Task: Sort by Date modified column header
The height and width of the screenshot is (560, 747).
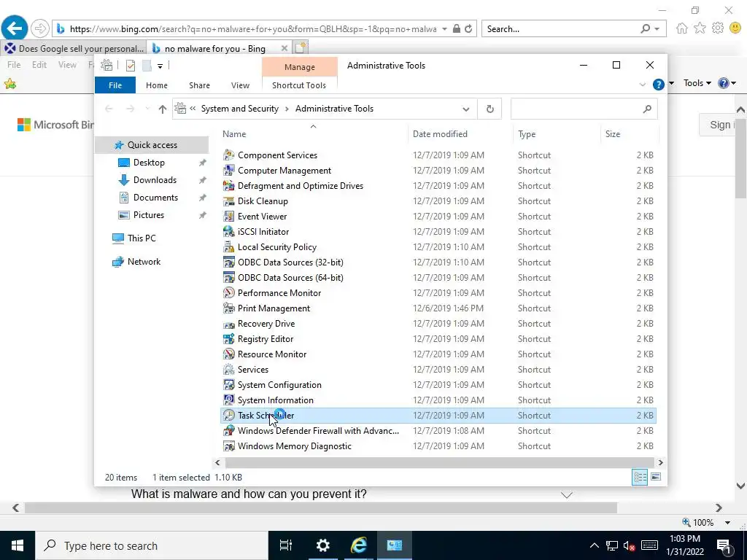Action: coord(440,134)
